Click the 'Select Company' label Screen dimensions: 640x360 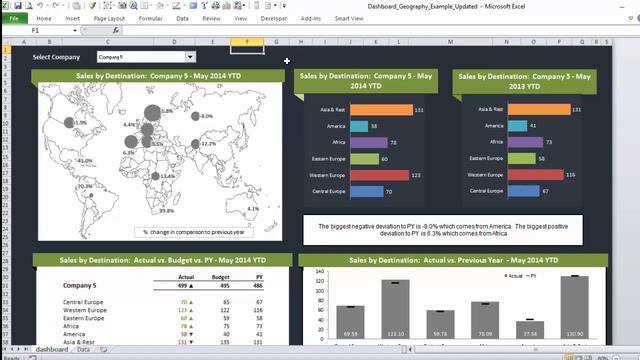[56, 57]
